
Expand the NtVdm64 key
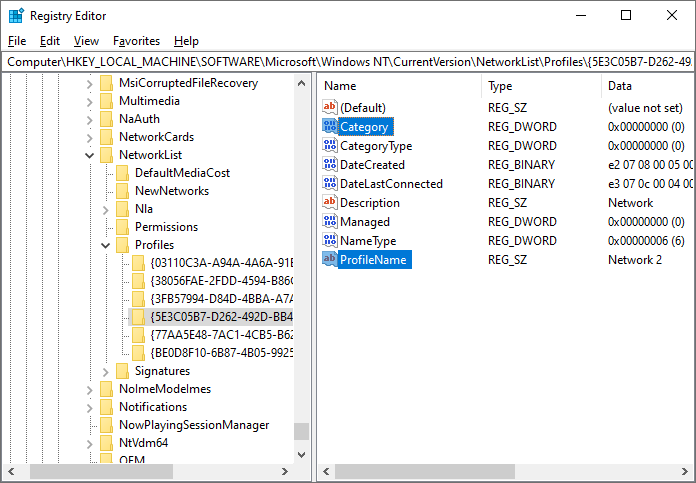[x=90, y=443]
